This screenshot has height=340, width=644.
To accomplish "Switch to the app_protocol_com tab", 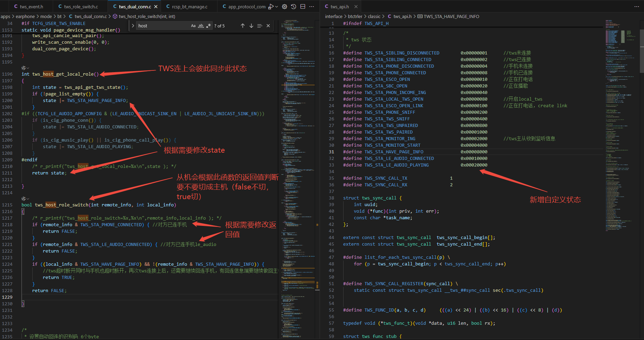I will point(244,7).
